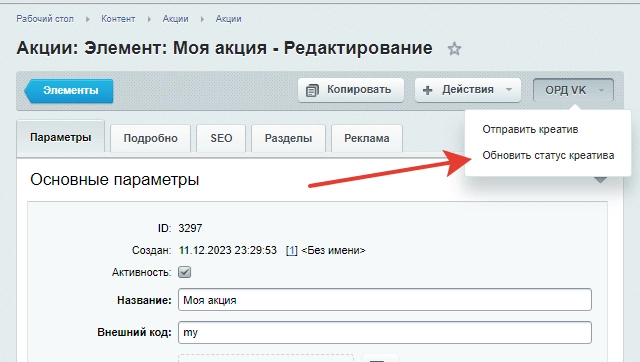This screenshot has width=640, height=362.
Task: Click the <Без имени> text
Action: pos(333,250)
